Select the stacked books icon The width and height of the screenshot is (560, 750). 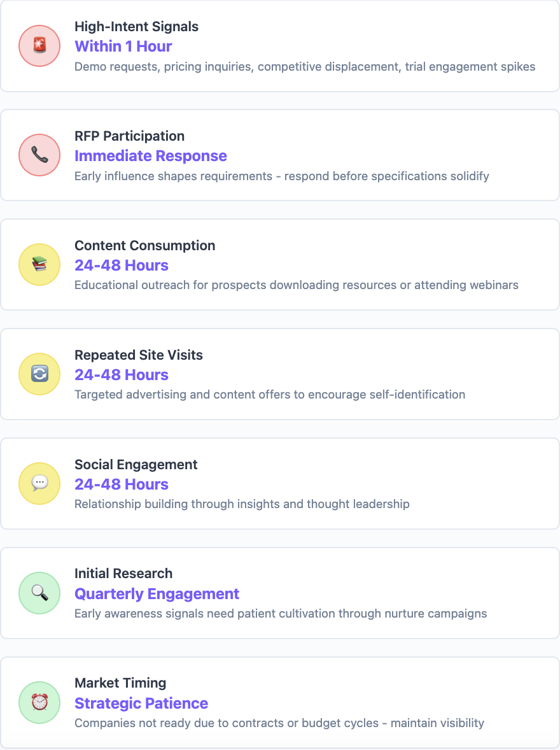coord(39,264)
